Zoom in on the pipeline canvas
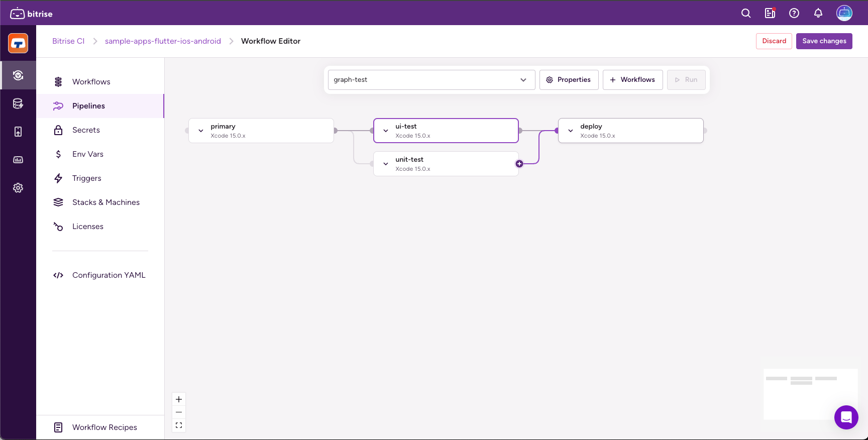The image size is (868, 440). [x=179, y=399]
